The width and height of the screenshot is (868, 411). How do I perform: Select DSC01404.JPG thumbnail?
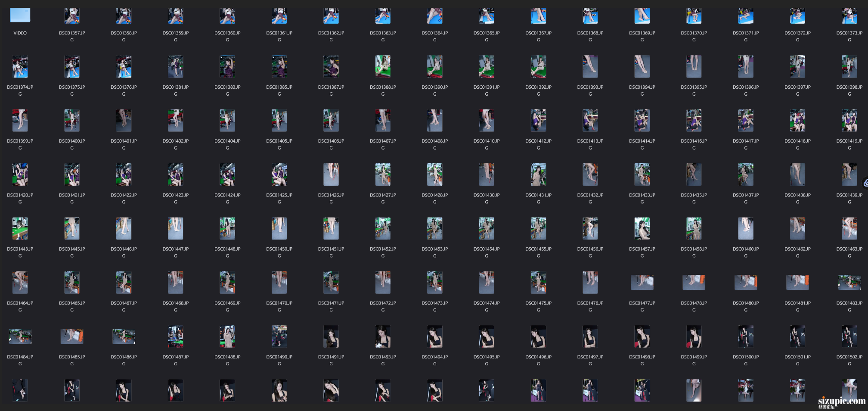(227, 120)
